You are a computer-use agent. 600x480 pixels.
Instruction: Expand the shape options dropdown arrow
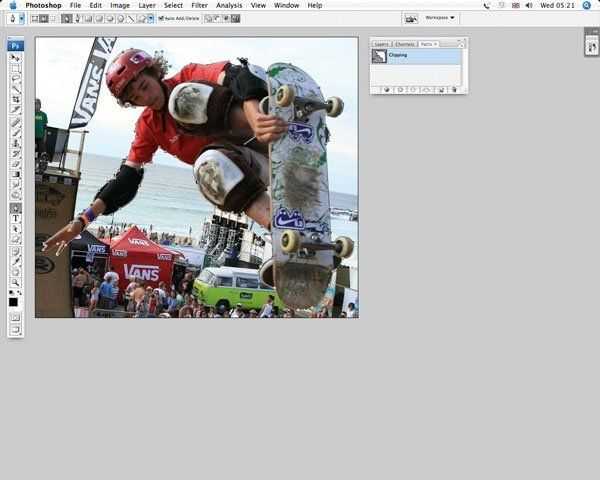pyautogui.click(x=149, y=18)
